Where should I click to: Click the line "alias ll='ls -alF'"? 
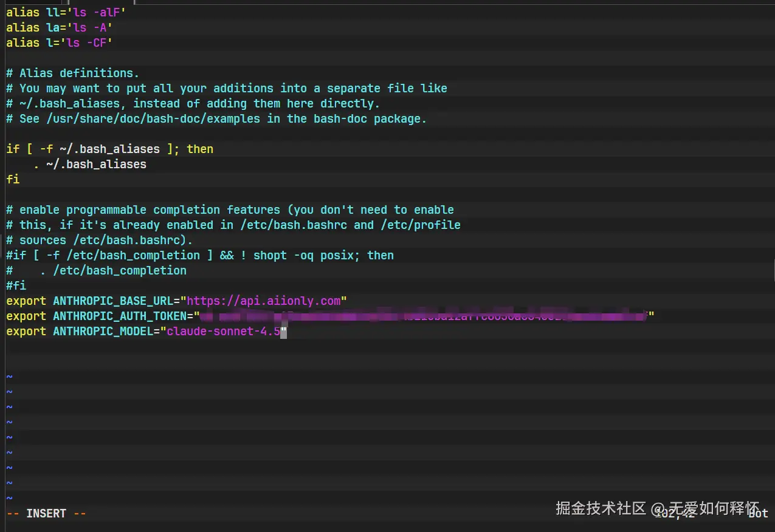pos(66,12)
